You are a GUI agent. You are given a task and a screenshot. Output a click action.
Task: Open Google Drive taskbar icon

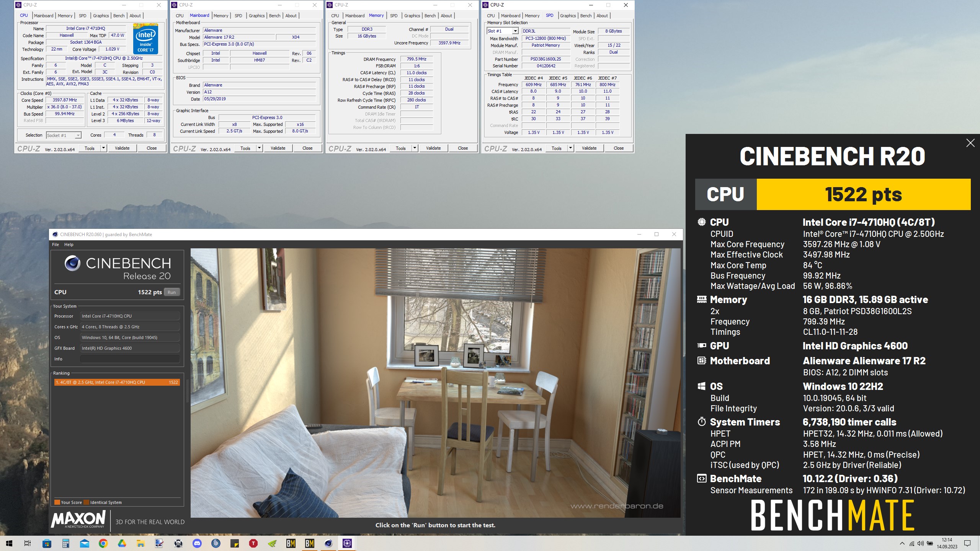(x=122, y=543)
